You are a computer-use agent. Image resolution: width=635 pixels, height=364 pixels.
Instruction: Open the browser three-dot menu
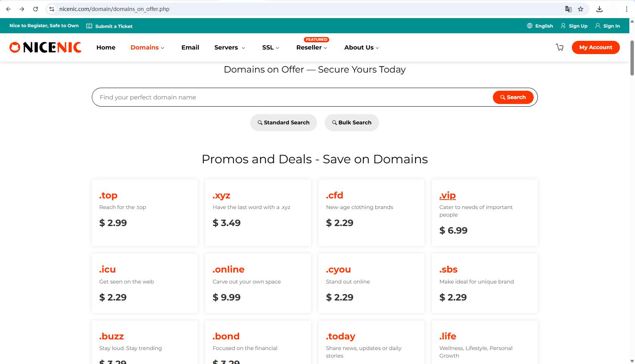coord(626,9)
